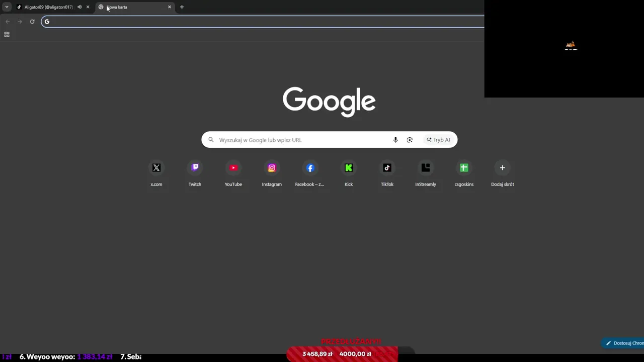Open the YouTube shortcut icon

[x=233, y=168]
